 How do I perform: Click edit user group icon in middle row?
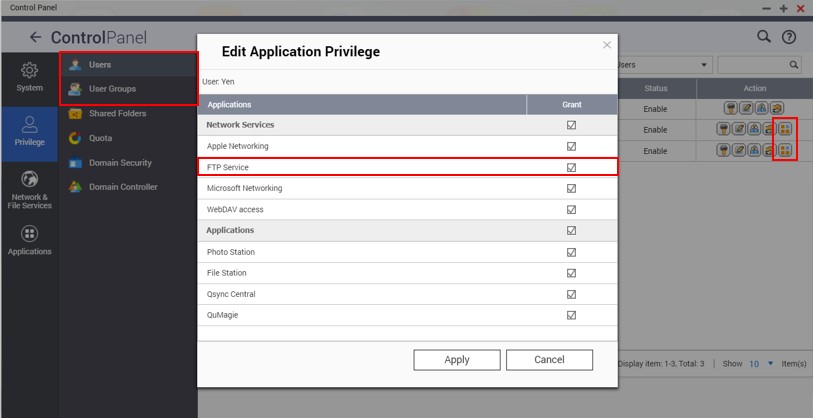(754, 129)
